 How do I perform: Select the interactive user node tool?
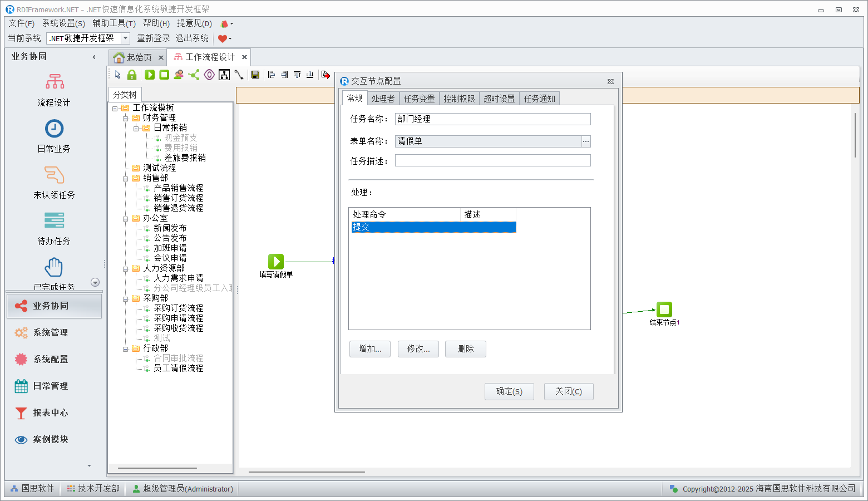point(179,75)
